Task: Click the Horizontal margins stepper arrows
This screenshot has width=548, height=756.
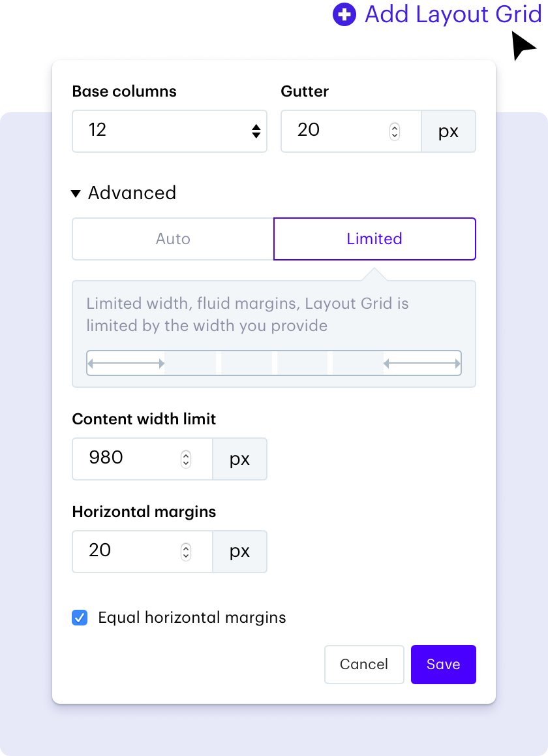Action: coord(186,552)
